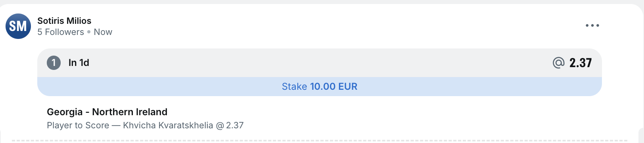
Task: Select the 10.00 EUR stake amount
Action: tap(333, 87)
